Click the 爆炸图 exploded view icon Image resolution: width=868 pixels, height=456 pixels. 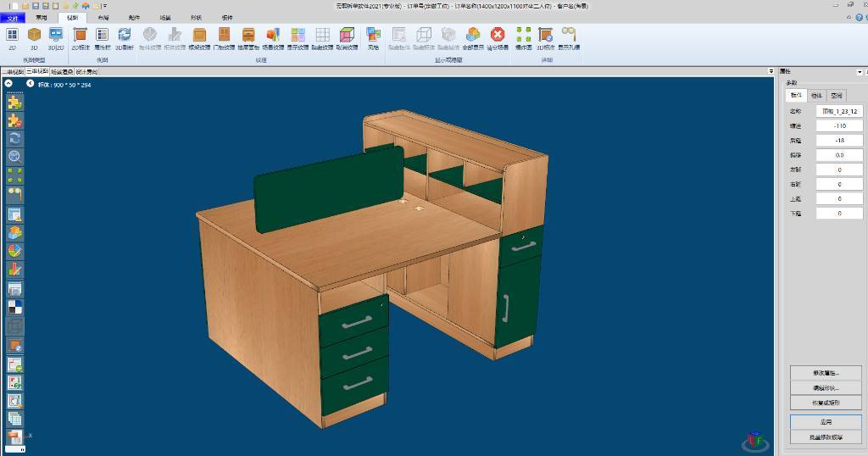524,36
